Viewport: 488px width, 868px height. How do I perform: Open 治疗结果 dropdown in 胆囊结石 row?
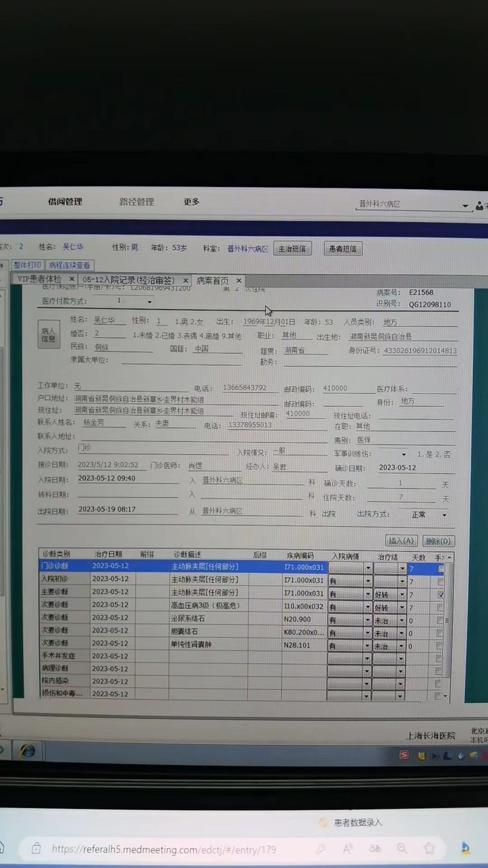401,633
